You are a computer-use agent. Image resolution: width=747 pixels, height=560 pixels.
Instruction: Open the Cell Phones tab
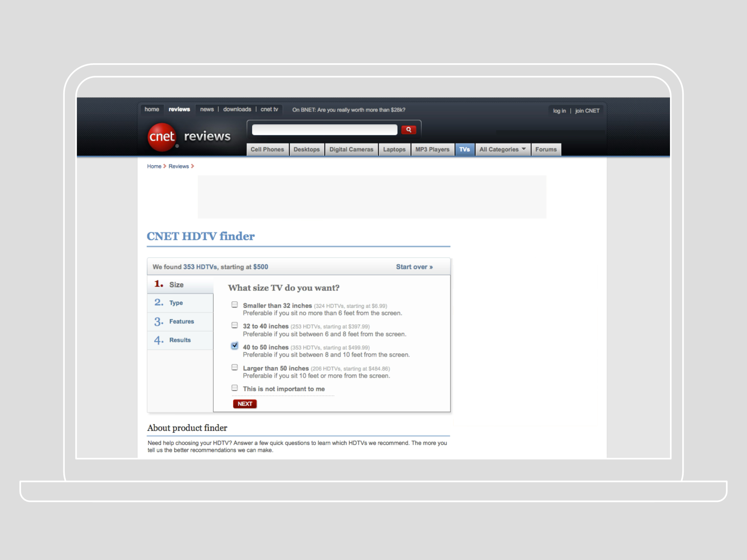[x=267, y=149]
